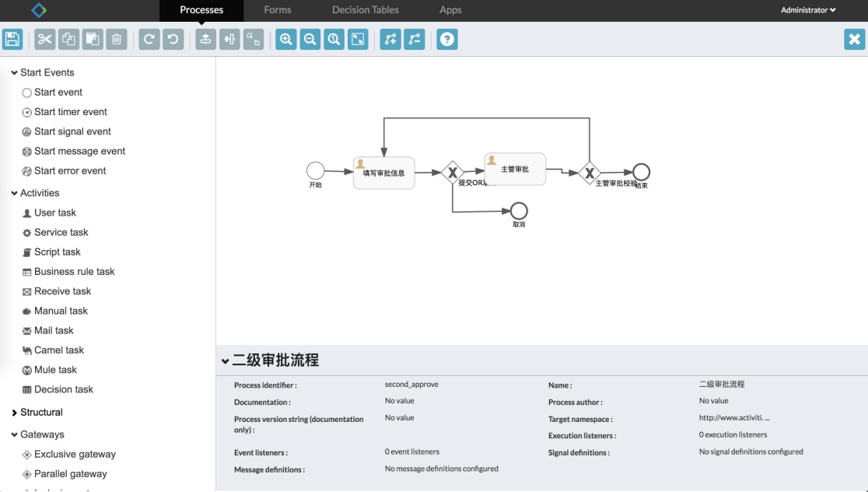Click the Zoom out magnifier icon
Image resolution: width=868 pixels, height=492 pixels.
click(x=310, y=39)
